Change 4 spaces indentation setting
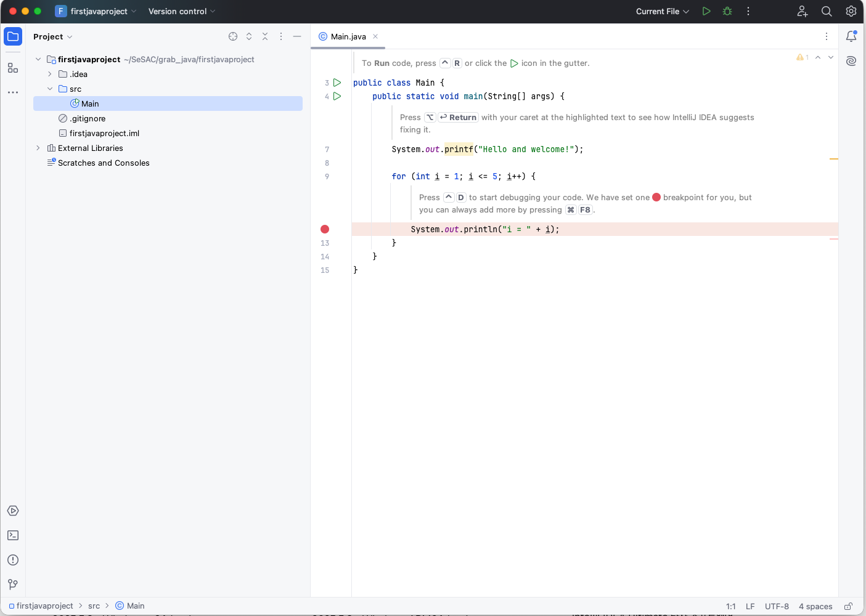The width and height of the screenshot is (866, 616). coord(815,606)
